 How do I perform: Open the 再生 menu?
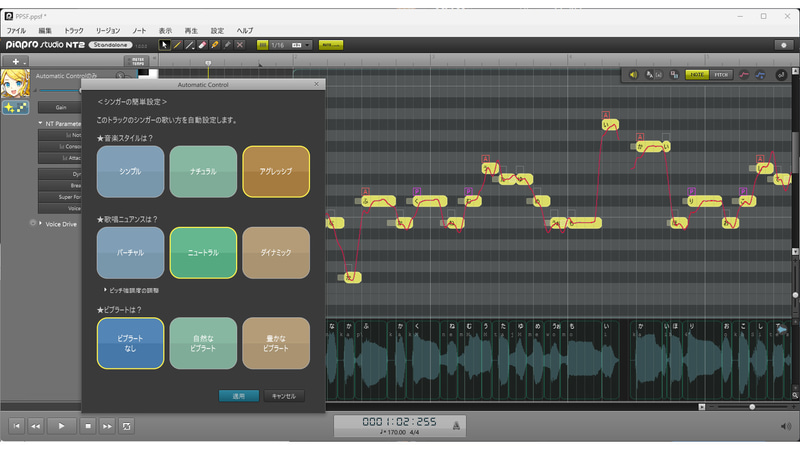191,31
